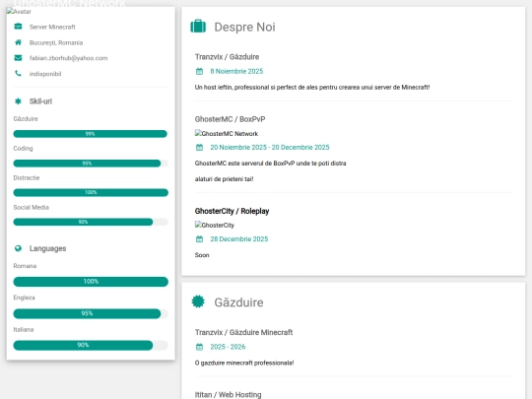
Task: Click the home icon beside București, Romania
Action: pyautogui.click(x=18, y=42)
